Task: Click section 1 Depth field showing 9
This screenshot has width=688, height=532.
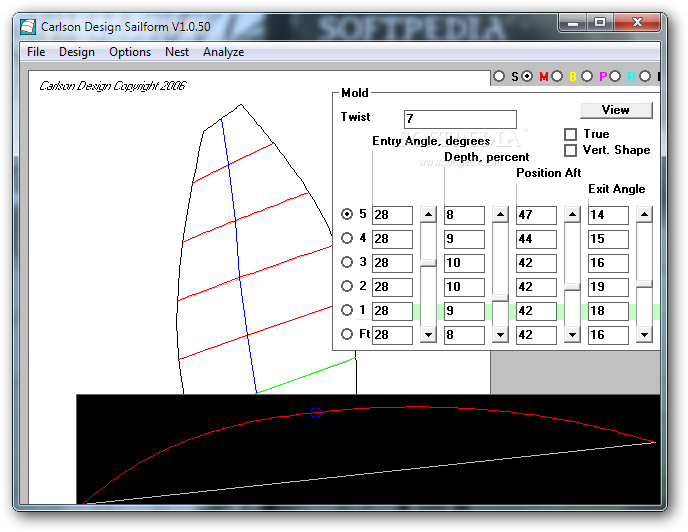Action: 464,311
